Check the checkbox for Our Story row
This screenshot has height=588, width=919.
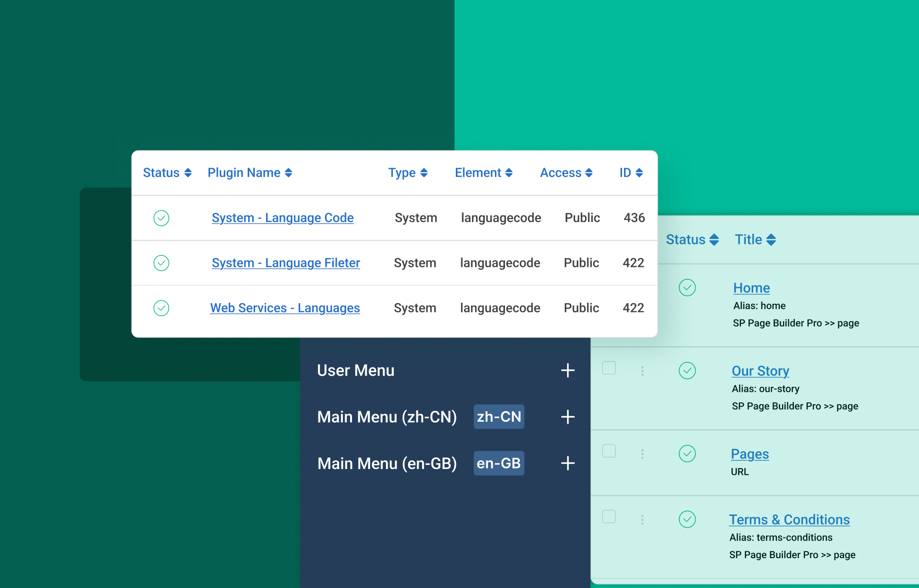click(x=609, y=368)
